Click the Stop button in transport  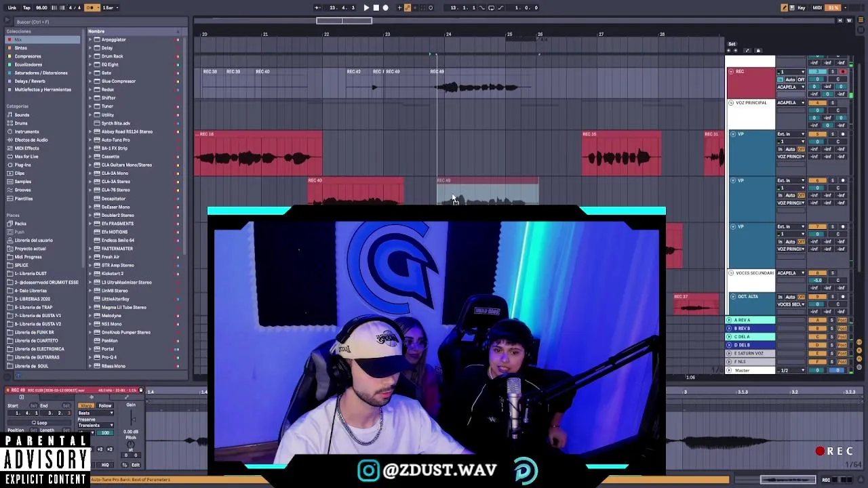pyautogui.click(x=376, y=7)
